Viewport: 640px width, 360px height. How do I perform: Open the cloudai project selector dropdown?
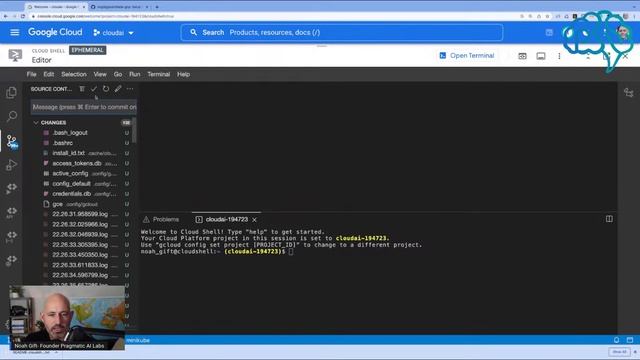(113, 33)
